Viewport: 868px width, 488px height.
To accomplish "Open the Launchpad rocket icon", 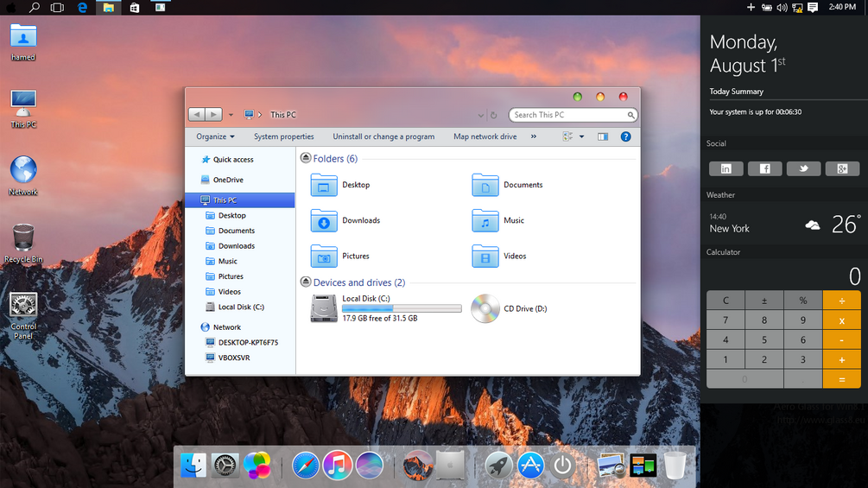I will [x=498, y=466].
